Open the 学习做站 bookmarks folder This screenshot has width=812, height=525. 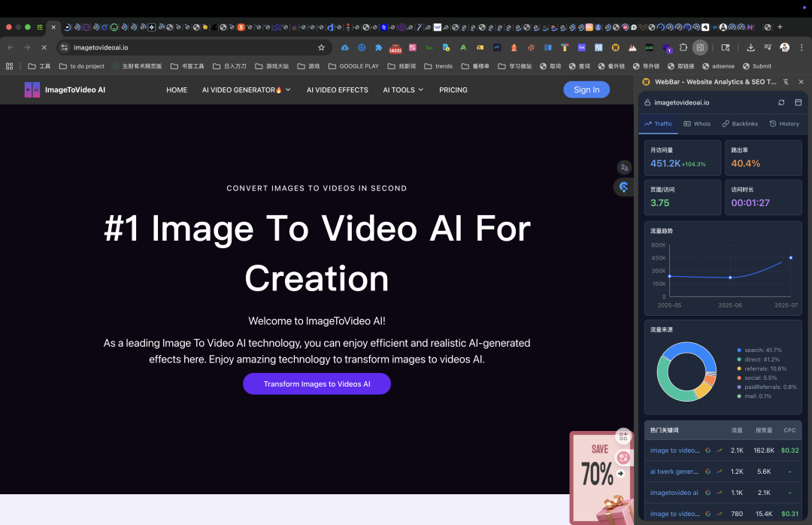(515, 66)
